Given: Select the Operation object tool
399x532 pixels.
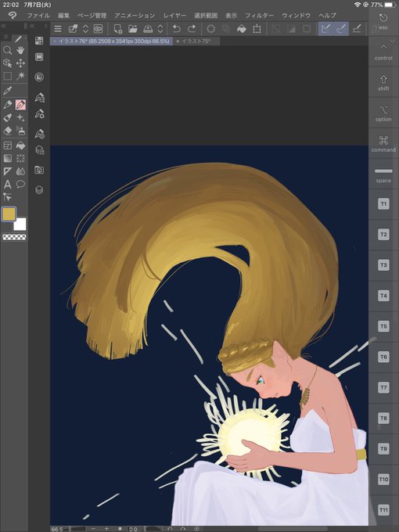Looking at the screenshot, I should pos(8,63).
